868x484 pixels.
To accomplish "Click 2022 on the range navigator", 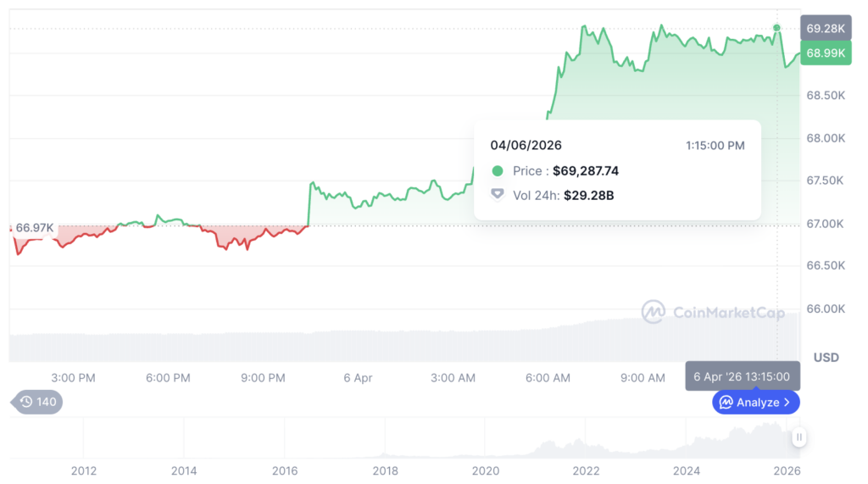I will 586,471.
